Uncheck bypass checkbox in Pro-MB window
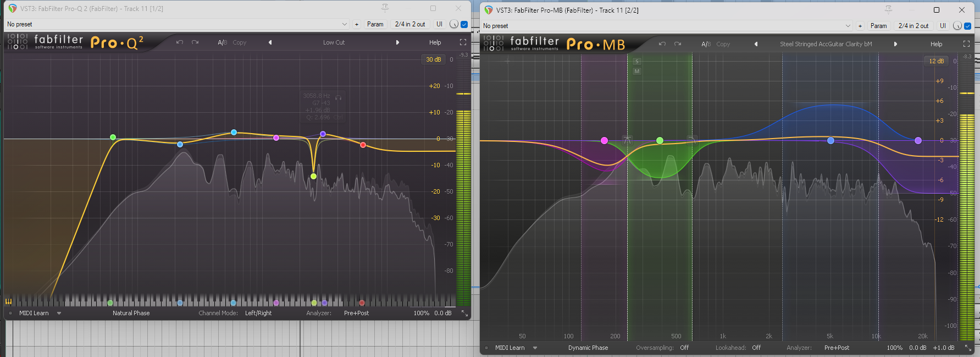This screenshot has width=980, height=357. (968, 26)
